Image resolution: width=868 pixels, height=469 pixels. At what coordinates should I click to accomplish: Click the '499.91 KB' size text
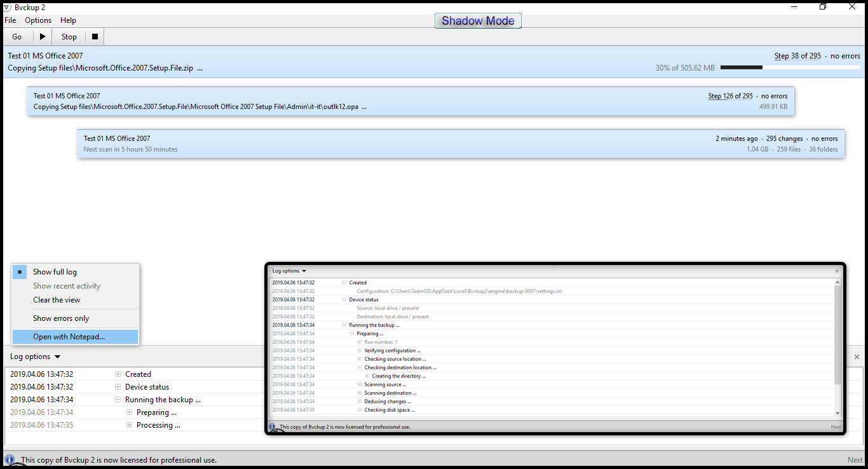[773, 107]
